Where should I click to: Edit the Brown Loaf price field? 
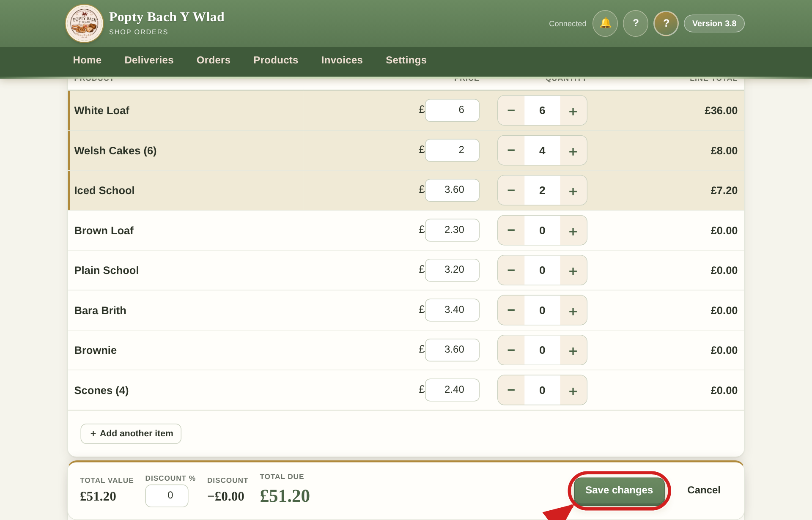(452, 230)
